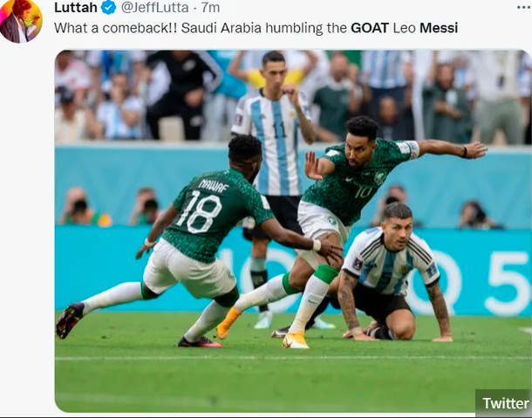
Task: Open the three-dot more options menu
Action: (x=524, y=7)
